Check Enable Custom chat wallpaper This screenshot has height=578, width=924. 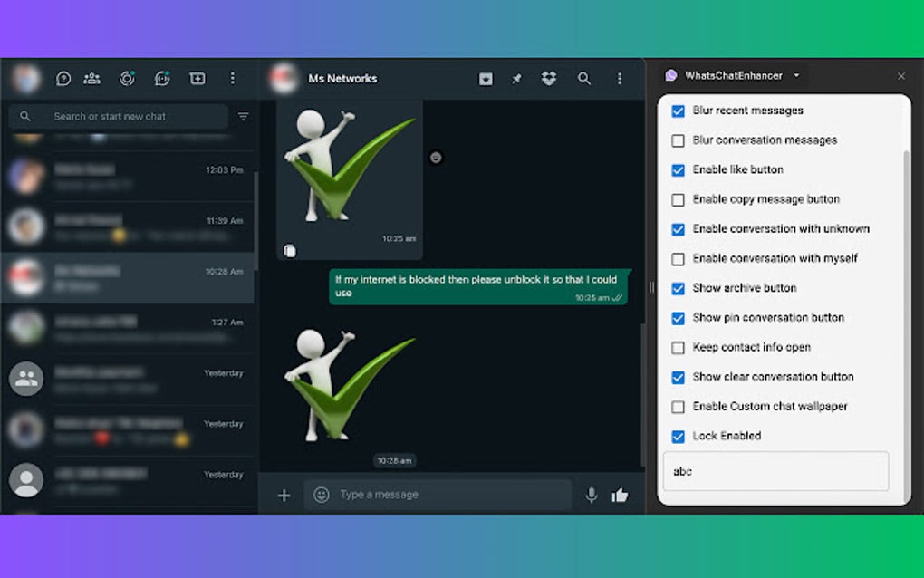click(x=678, y=407)
